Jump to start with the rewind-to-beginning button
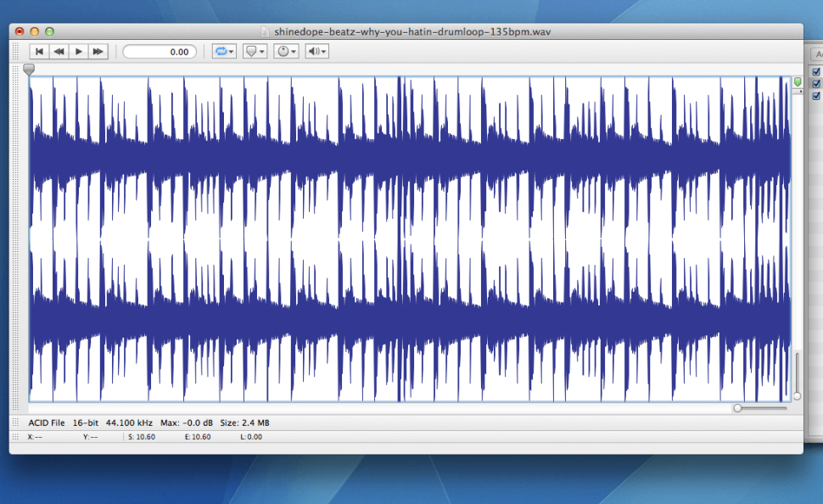 (x=39, y=52)
